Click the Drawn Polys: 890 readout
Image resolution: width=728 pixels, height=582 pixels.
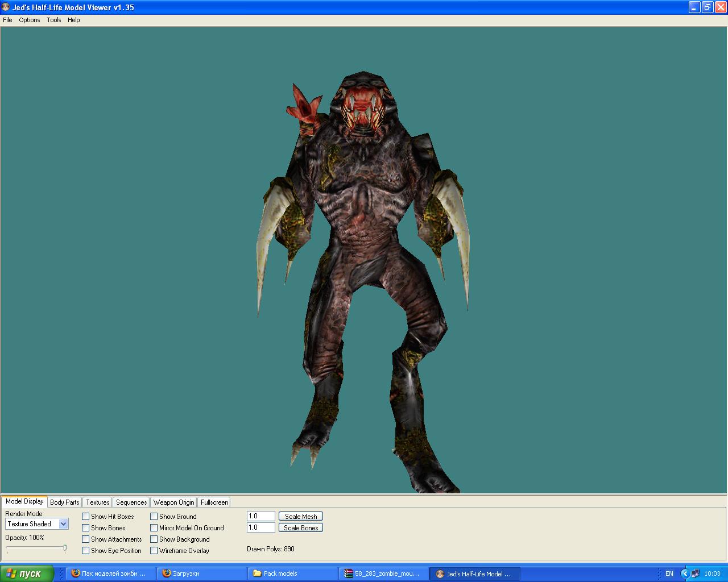[271, 549]
